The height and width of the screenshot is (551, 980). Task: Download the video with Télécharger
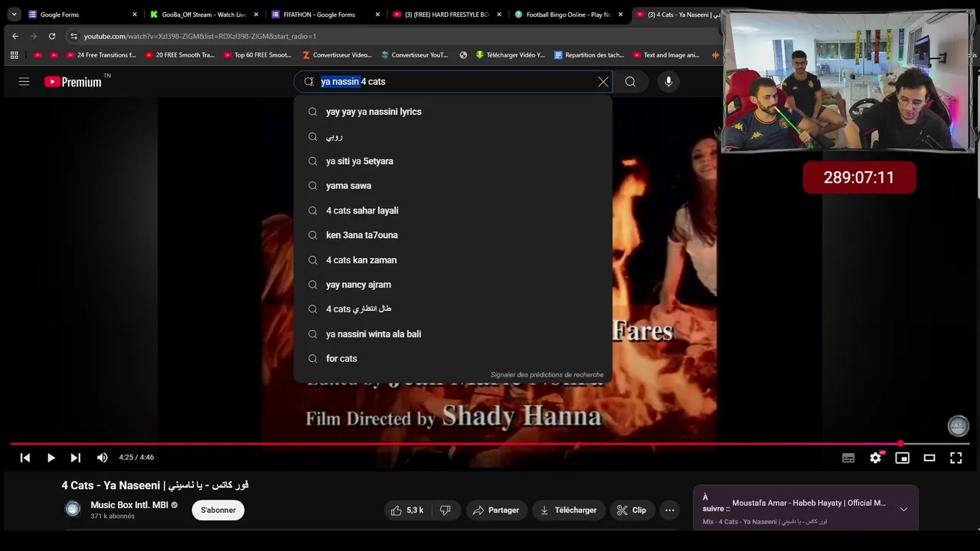(568, 510)
